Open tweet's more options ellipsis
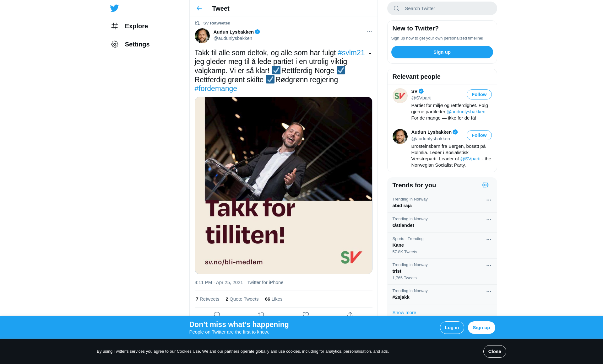The width and height of the screenshot is (603, 364). tap(369, 32)
